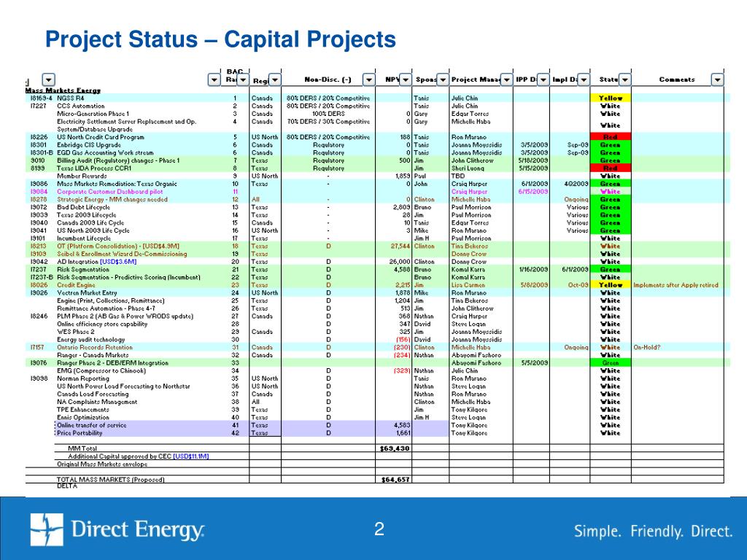The height and width of the screenshot is (560, 747).
Task: Select the Incumbent Lifecycle project cell
Action: point(84,238)
